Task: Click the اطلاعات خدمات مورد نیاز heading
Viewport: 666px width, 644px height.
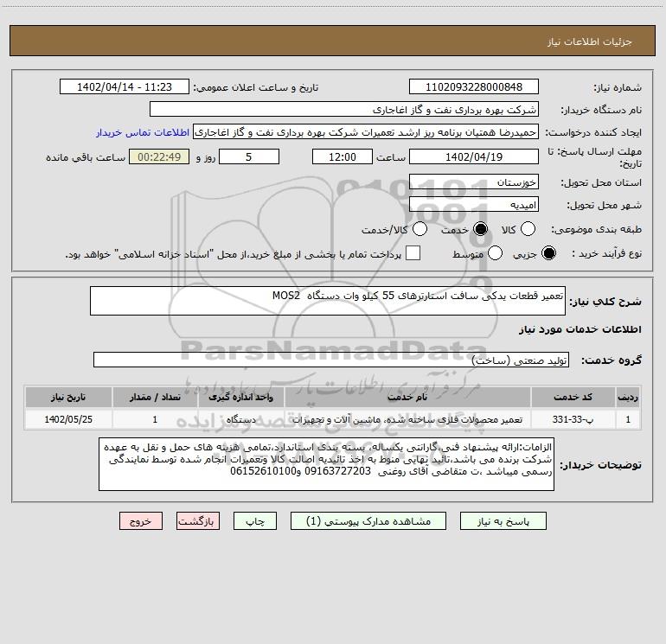Action: [580, 329]
